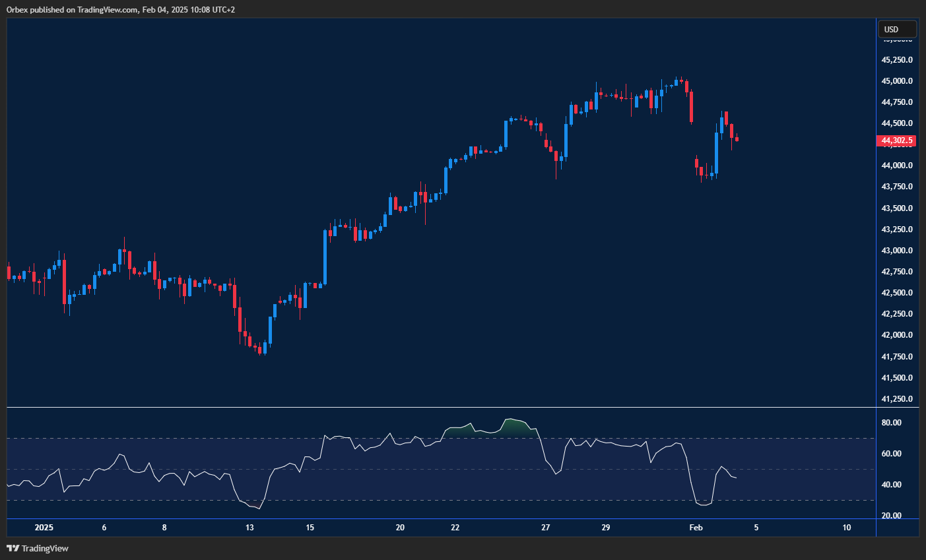Viewport: 926px width, 560px height.
Task: Click the 41,250.0 price level label
Action: point(897,399)
